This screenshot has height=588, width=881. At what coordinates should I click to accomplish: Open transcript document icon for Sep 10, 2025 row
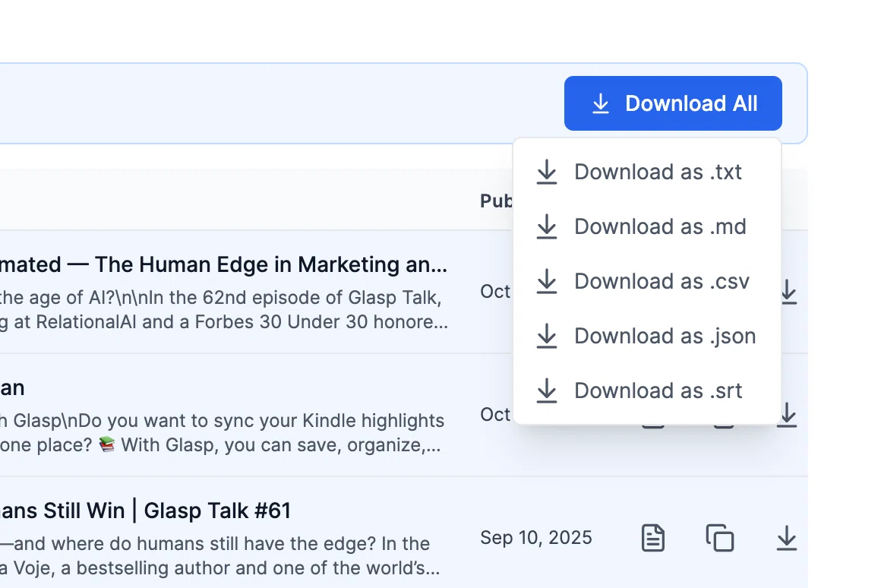[653, 538]
